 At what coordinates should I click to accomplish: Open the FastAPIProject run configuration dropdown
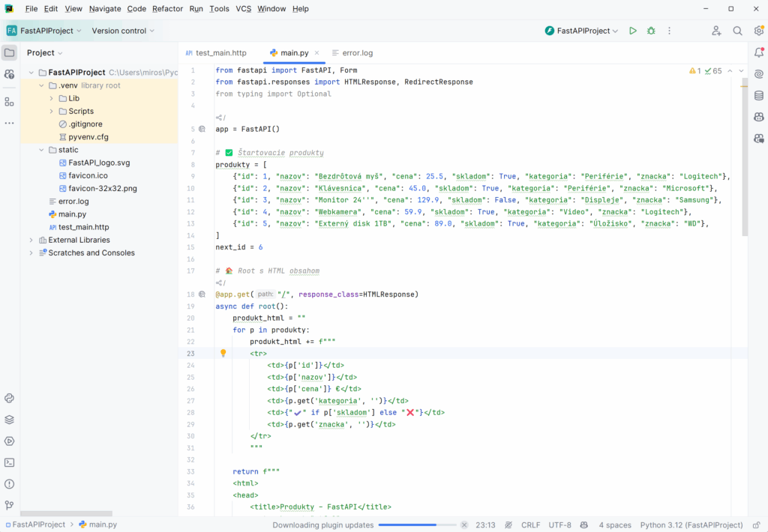click(581, 31)
